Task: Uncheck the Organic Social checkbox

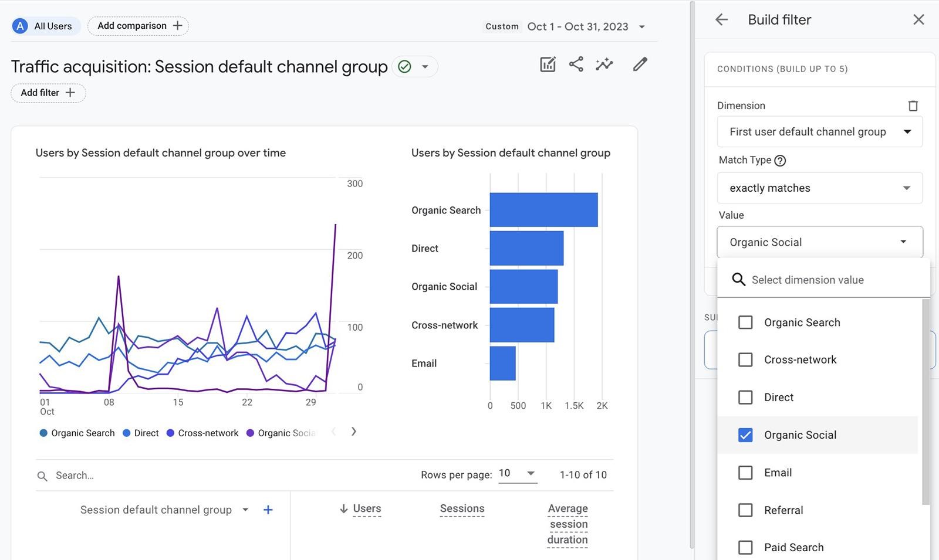Action: point(745,435)
